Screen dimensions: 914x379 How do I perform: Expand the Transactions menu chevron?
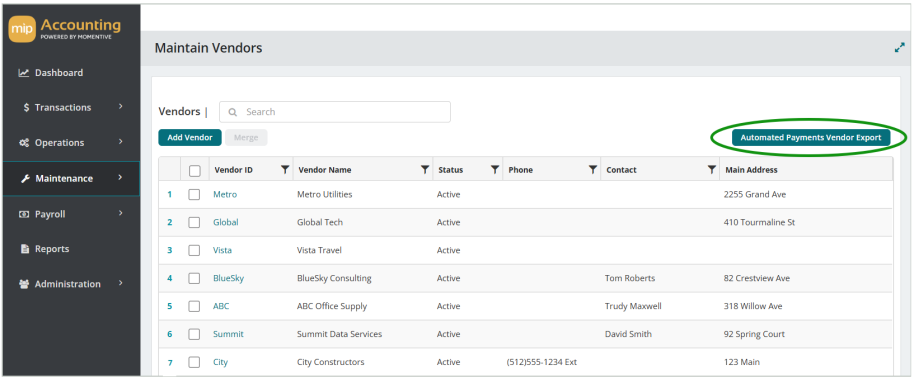tap(121, 107)
